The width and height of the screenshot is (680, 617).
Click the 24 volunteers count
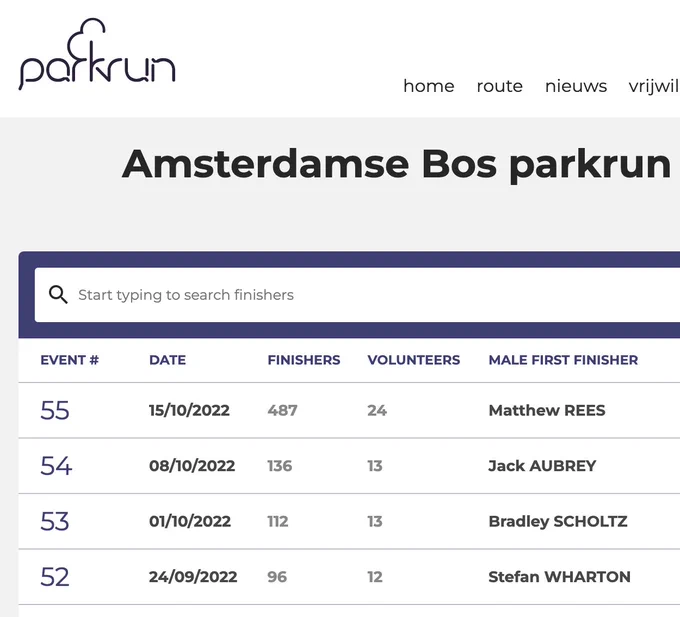[377, 410]
